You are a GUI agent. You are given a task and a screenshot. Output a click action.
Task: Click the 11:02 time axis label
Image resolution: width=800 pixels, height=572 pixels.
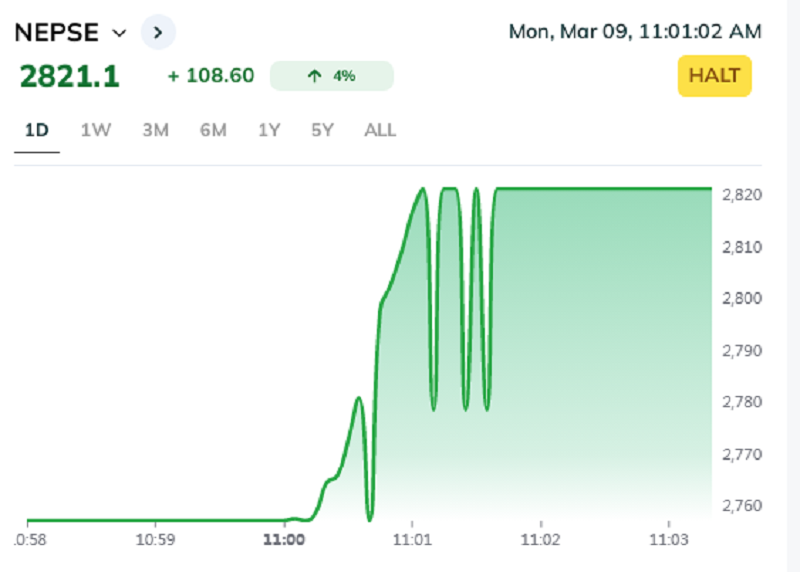[541, 540]
